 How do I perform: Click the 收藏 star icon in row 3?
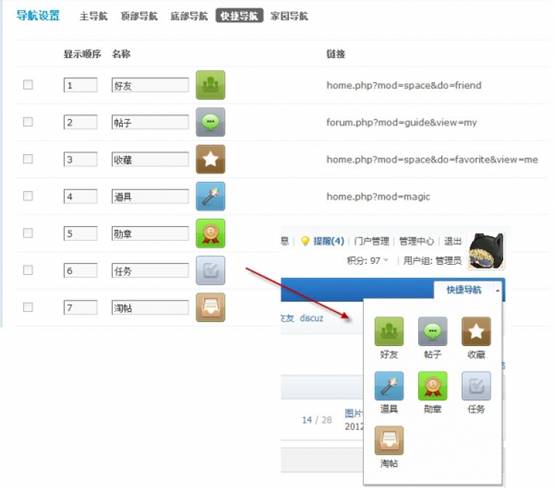coord(210,159)
